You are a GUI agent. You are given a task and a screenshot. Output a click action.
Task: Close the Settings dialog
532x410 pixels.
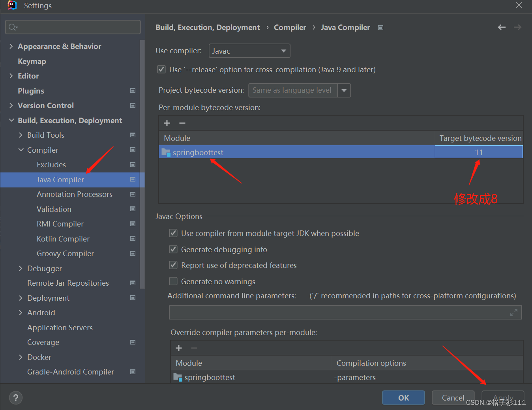coord(519,5)
